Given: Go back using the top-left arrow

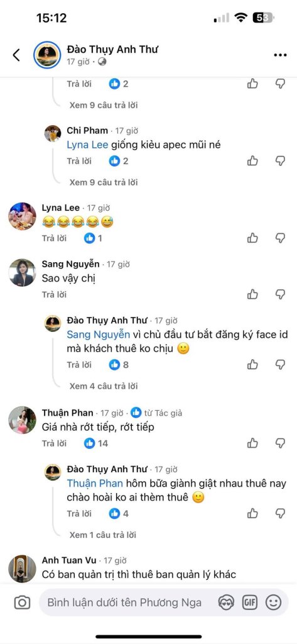Looking at the screenshot, I should pos(16,55).
